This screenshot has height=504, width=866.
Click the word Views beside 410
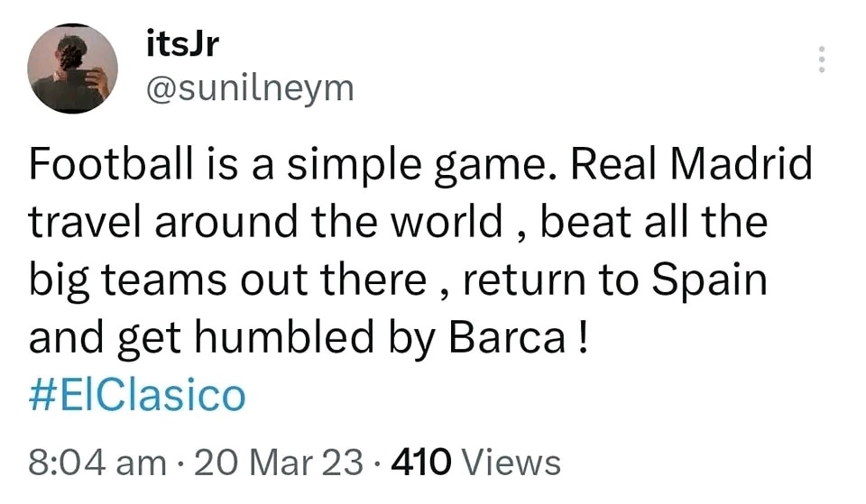pos(511,463)
